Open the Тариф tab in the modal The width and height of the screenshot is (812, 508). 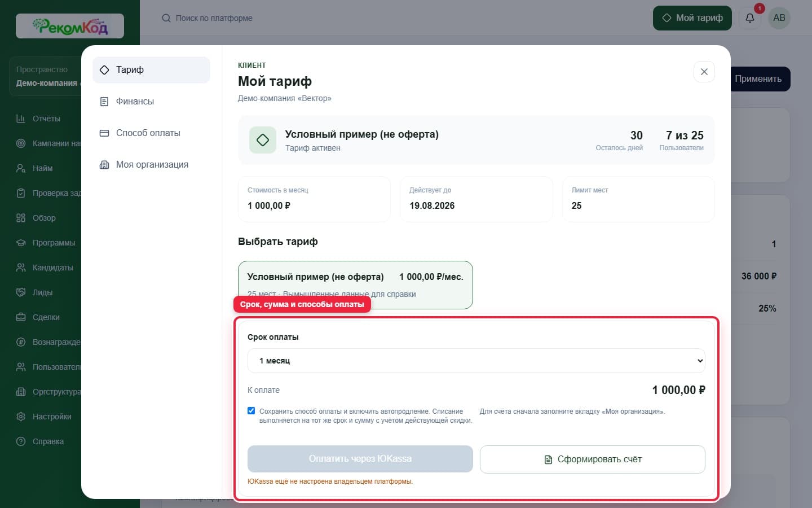pos(151,70)
